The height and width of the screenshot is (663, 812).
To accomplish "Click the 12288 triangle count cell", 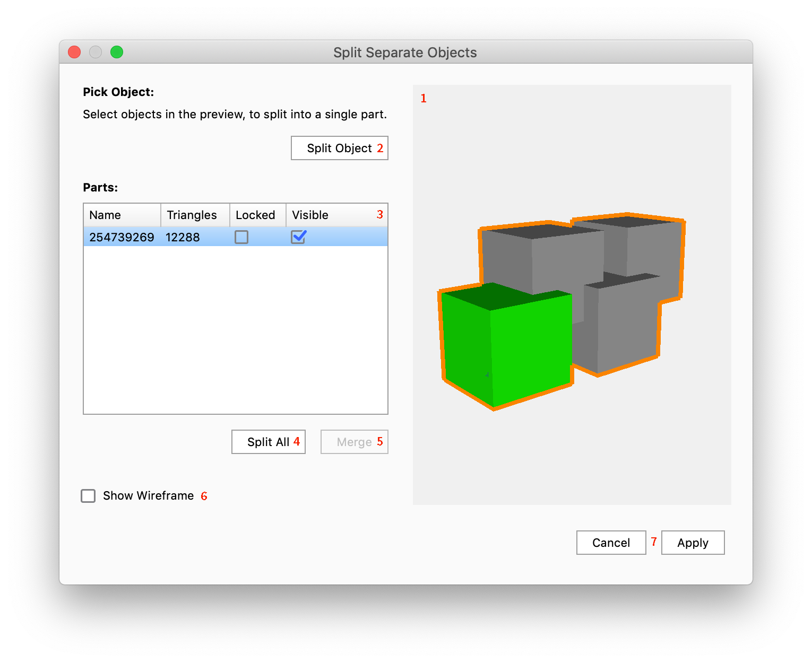I will [x=183, y=237].
